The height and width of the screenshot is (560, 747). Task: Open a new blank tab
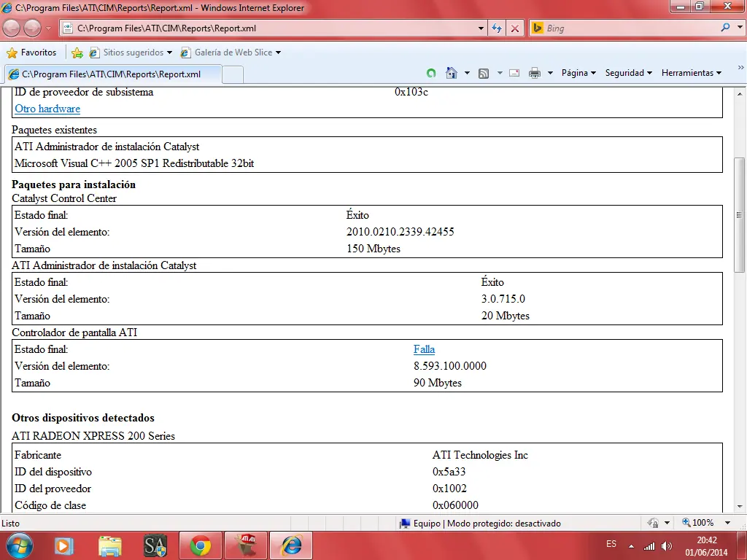[233, 75]
